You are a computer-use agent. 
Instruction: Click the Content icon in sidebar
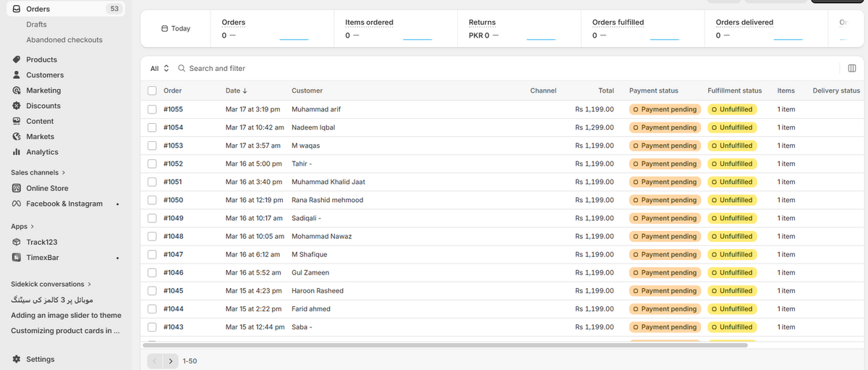point(17,121)
